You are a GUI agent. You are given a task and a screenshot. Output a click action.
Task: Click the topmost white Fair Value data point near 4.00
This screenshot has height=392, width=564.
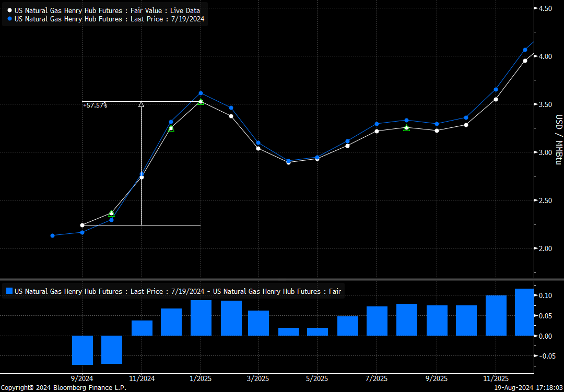click(x=525, y=61)
